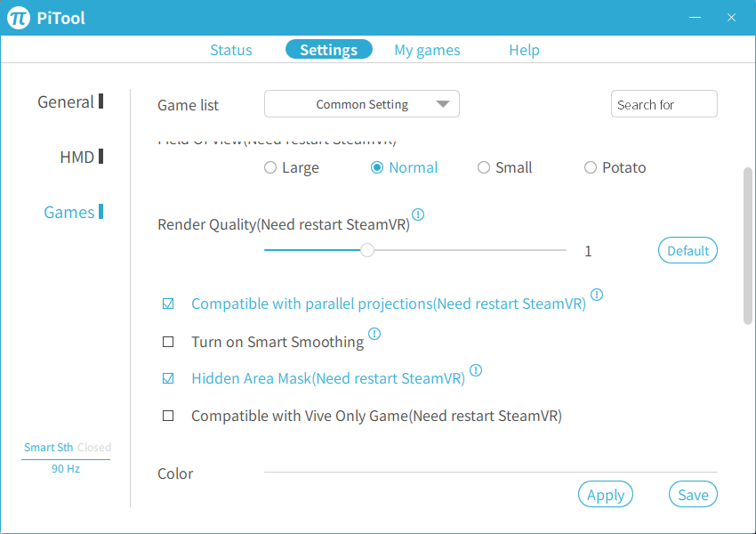
Task: Enable Turn on Smart Smoothing checkbox
Action: point(168,342)
